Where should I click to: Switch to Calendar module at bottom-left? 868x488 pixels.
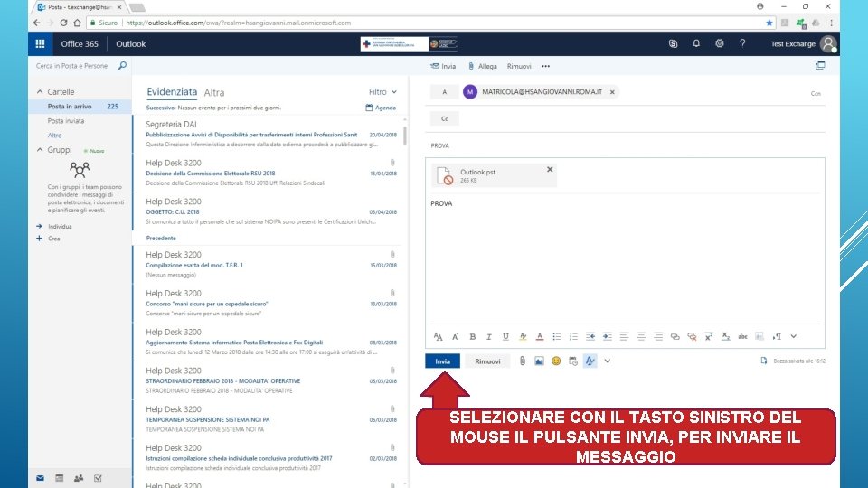60,478
